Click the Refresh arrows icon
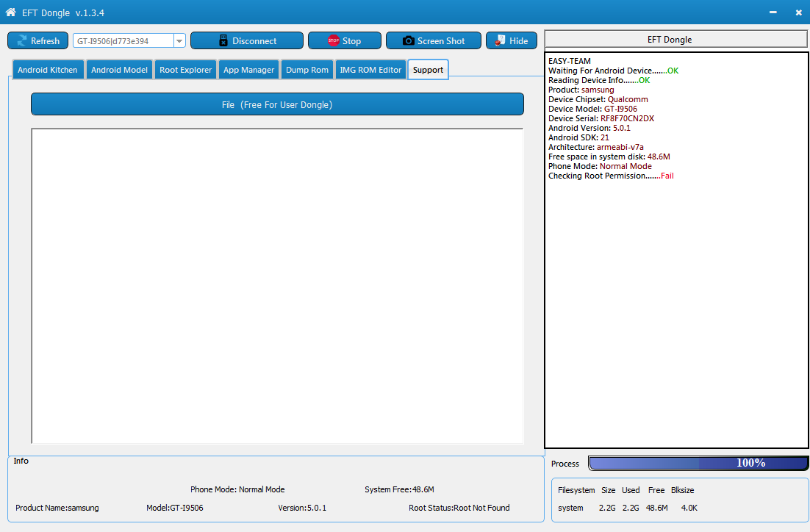 22,41
